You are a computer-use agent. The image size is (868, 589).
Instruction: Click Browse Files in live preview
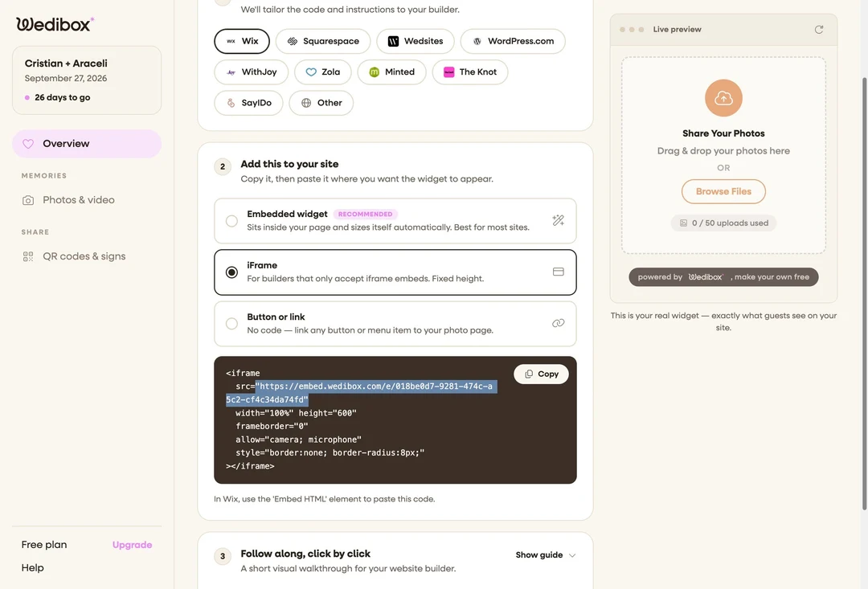(x=723, y=191)
